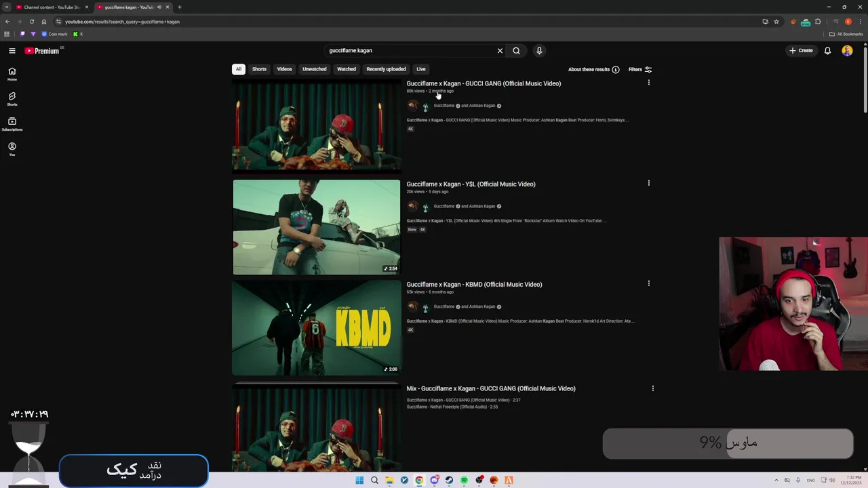Open options menu for GUCCI GANG video
The width and height of the screenshot is (868, 488).
[x=649, y=83]
